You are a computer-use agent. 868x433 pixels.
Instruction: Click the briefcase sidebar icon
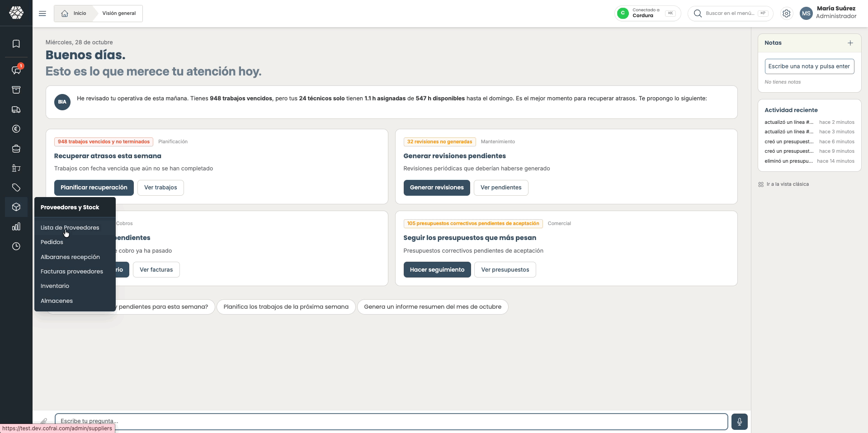[16, 149]
